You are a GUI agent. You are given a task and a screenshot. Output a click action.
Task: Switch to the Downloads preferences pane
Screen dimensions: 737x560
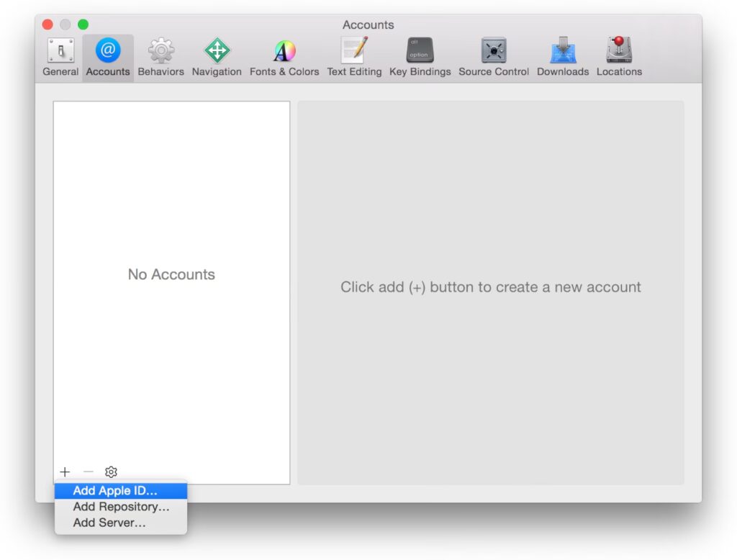(563, 57)
